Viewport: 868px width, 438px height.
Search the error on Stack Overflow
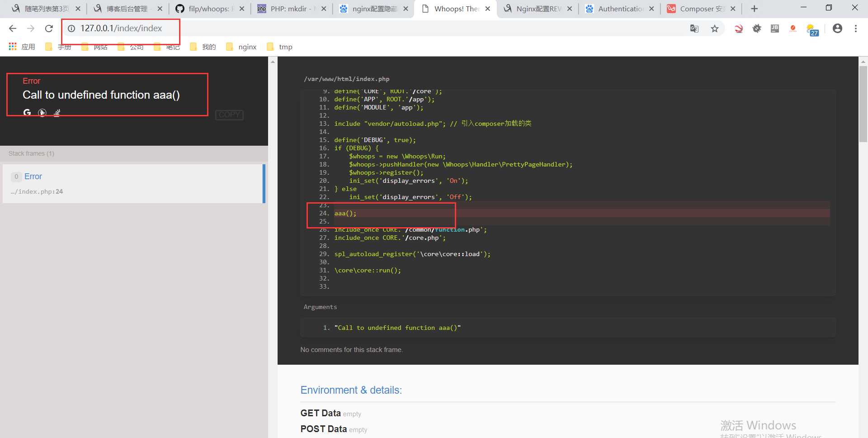click(x=57, y=113)
